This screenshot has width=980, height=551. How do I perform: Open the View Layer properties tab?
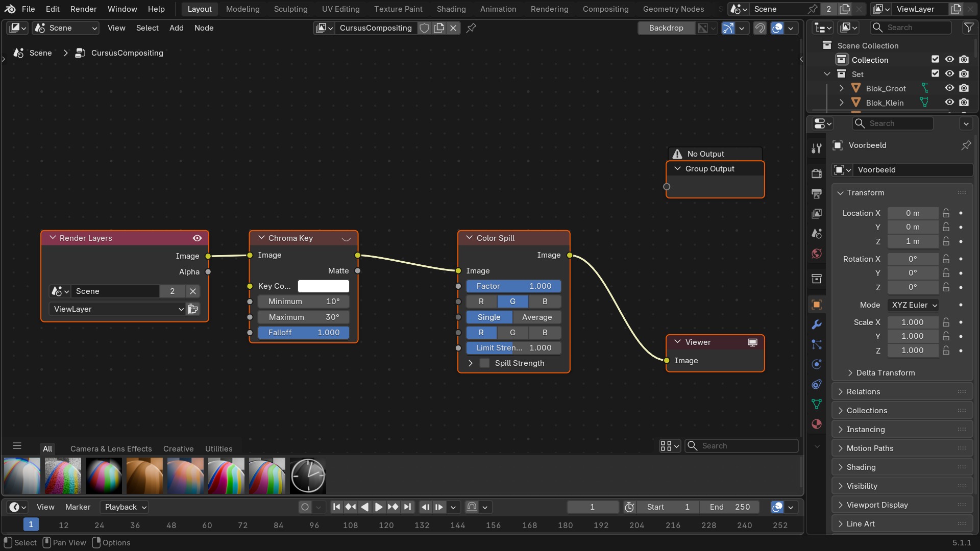tap(817, 213)
